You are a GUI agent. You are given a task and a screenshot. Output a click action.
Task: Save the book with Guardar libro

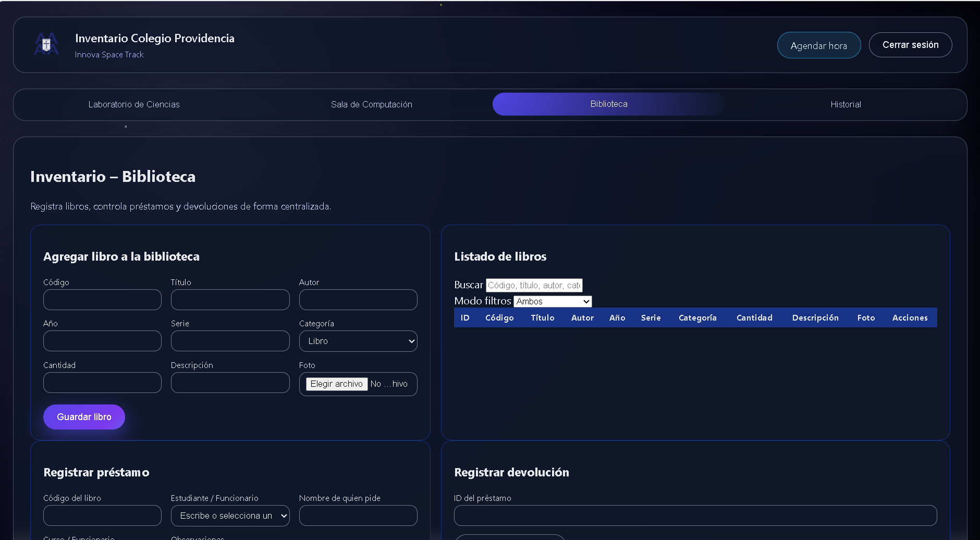pyautogui.click(x=84, y=417)
